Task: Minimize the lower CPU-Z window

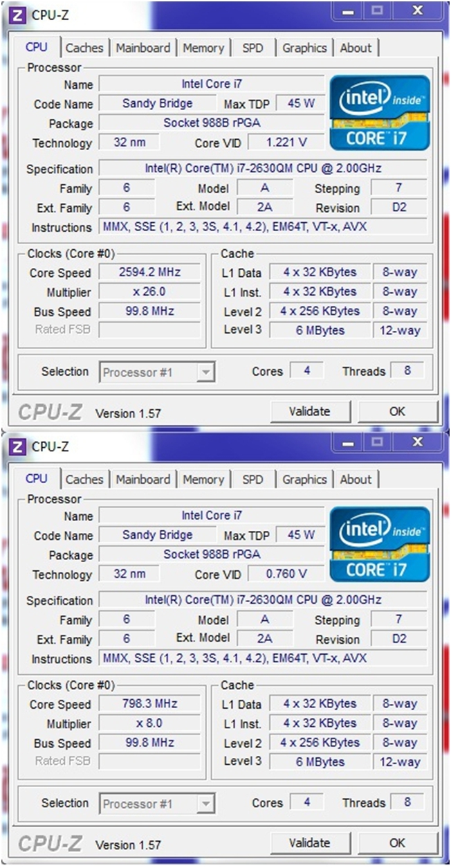Action: coord(349,443)
